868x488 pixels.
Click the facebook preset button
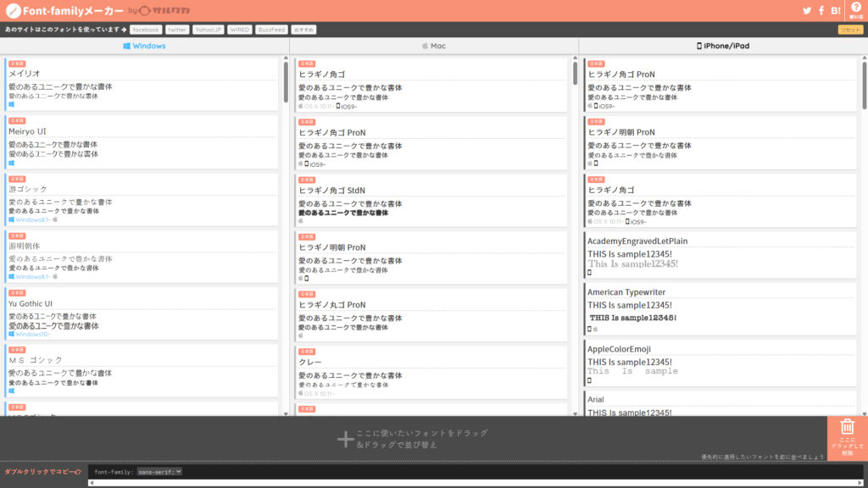pos(146,30)
